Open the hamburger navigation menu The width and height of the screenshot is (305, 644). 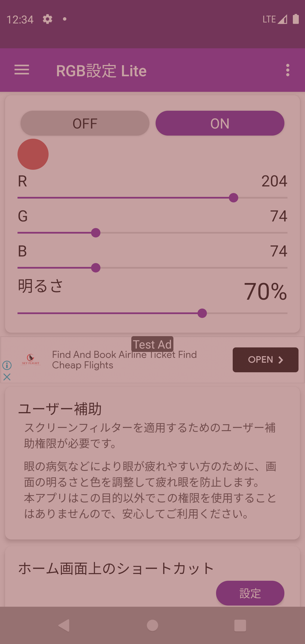coord(22,70)
